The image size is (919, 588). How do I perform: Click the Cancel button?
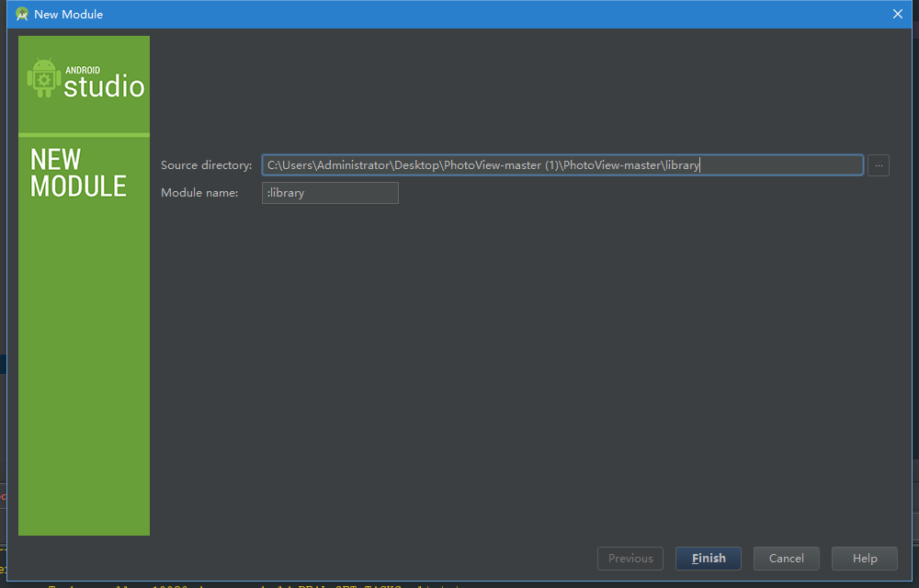point(786,558)
